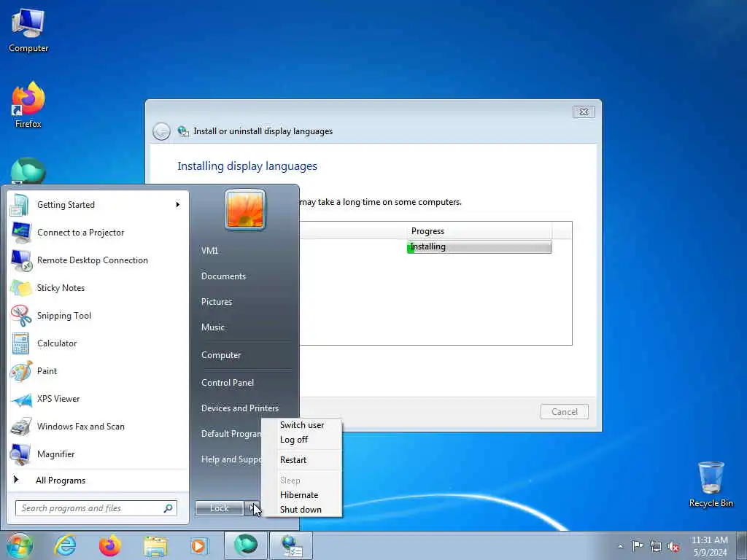Image resolution: width=747 pixels, height=560 pixels.
Task: Switch to display languages installer taskbar button
Action: (x=291, y=545)
